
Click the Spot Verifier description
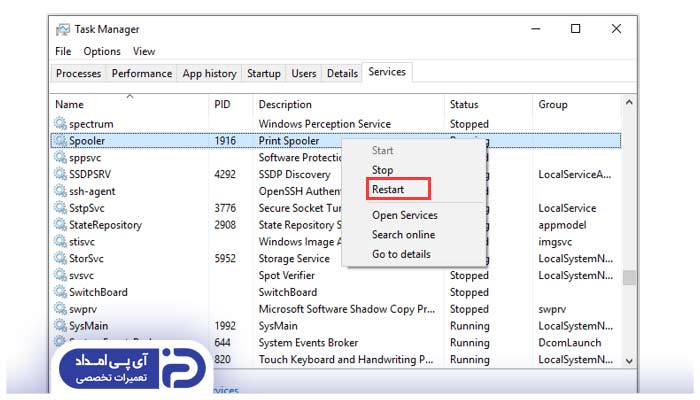(287, 275)
